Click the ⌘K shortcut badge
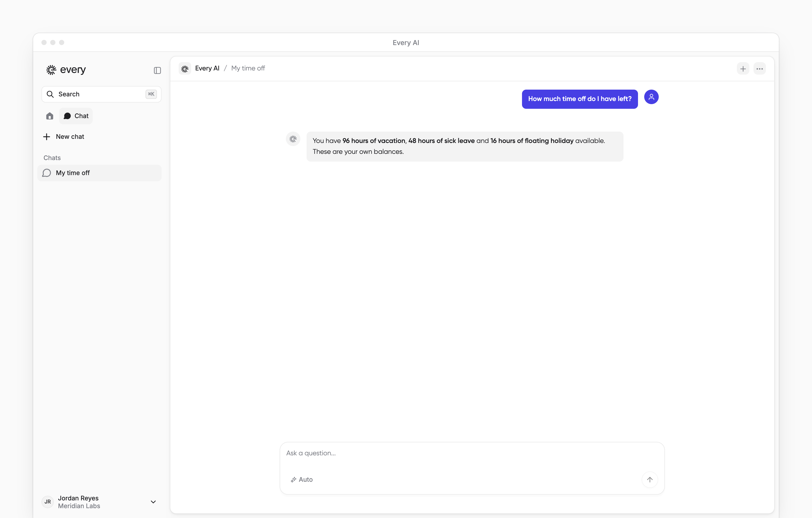Image resolution: width=812 pixels, height=518 pixels. (151, 94)
